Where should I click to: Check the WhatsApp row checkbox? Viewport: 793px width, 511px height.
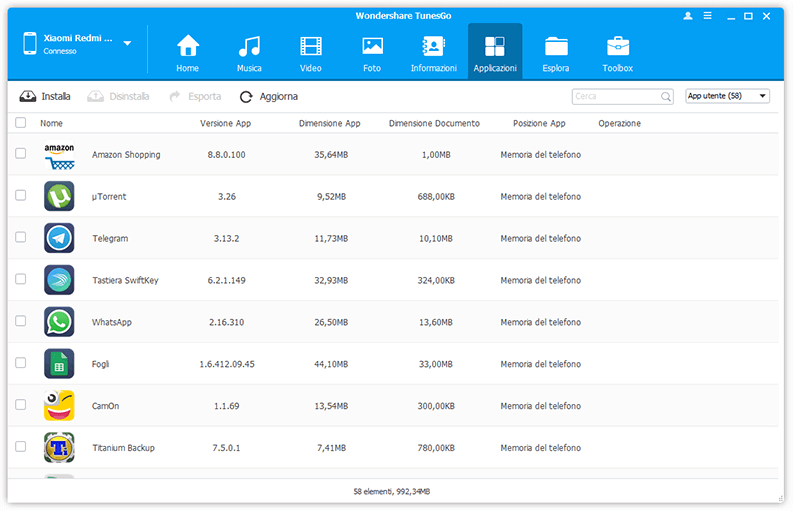(x=21, y=321)
